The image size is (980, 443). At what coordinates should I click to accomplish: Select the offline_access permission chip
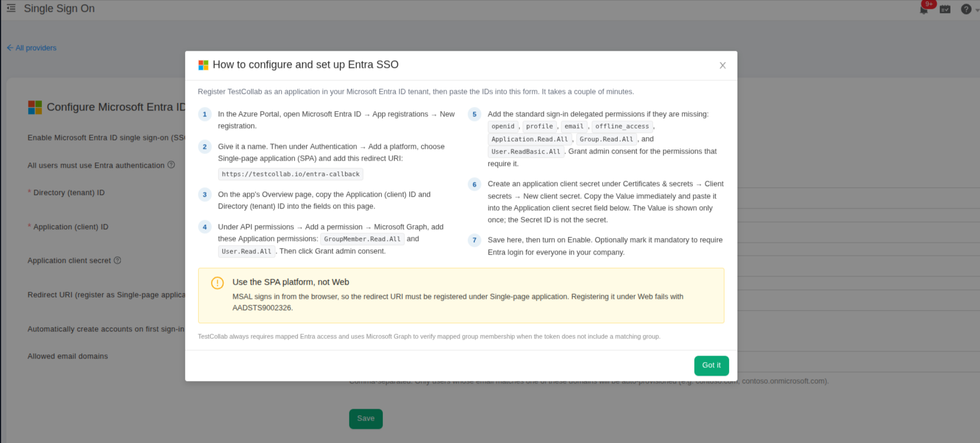pos(622,126)
